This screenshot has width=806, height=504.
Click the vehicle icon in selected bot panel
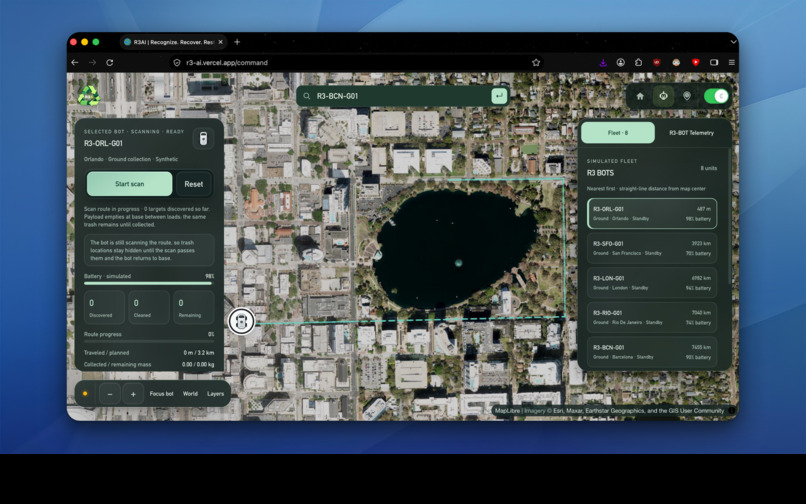pos(203,138)
